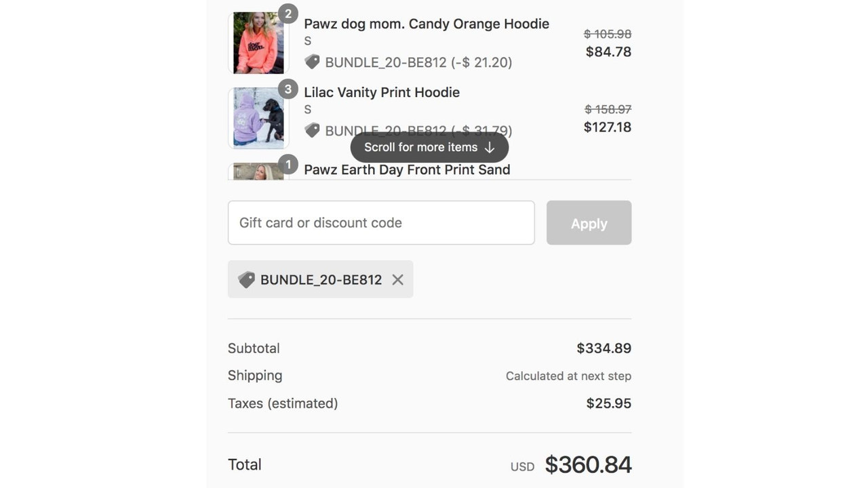
Task: Click the Apply button
Action: 588,222
